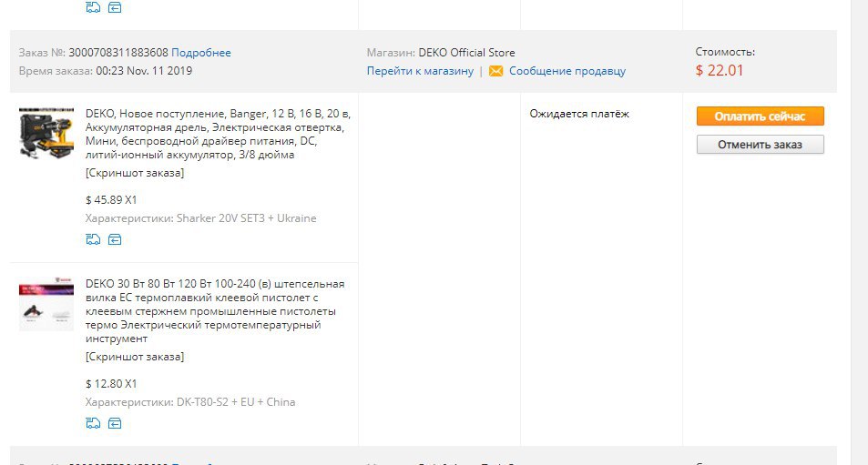Click order time 00:23 Nov. 11 2019

[144, 71]
